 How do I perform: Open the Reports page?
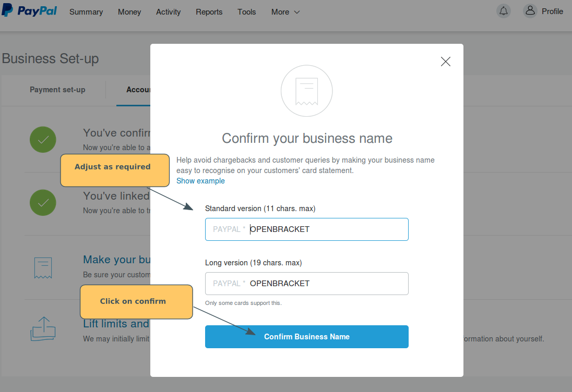click(209, 12)
